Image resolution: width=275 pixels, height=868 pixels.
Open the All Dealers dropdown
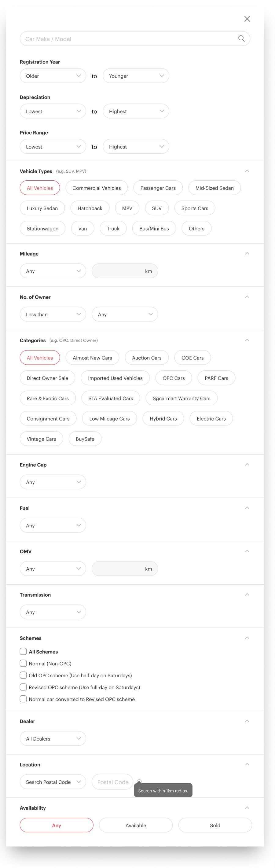tap(53, 738)
